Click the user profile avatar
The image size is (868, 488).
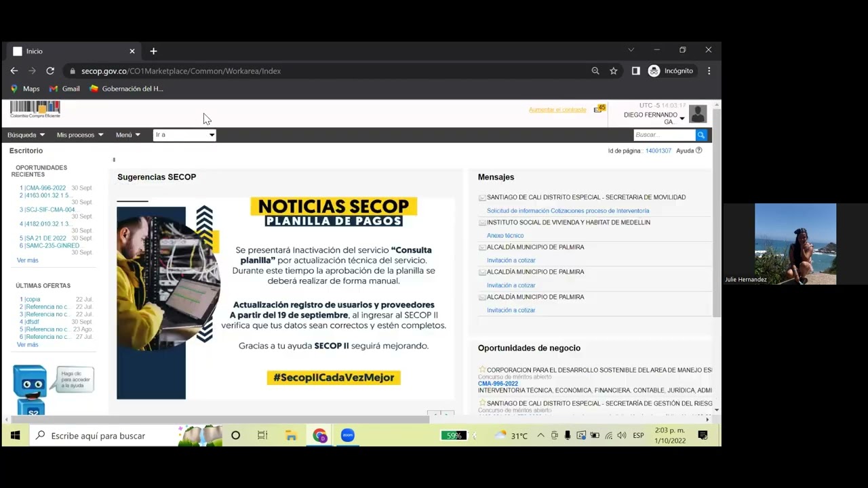698,114
